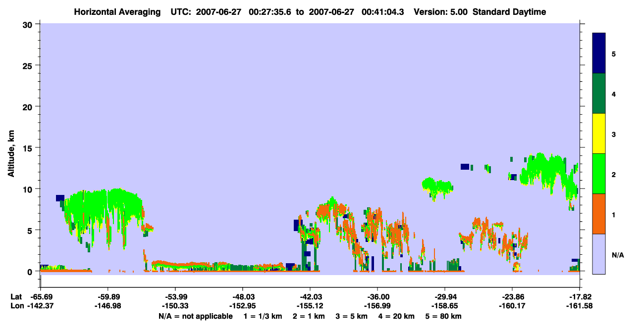The height and width of the screenshot is (330, 644).
Task: Click the latitude value -48.03
Action: click(242, 297)
